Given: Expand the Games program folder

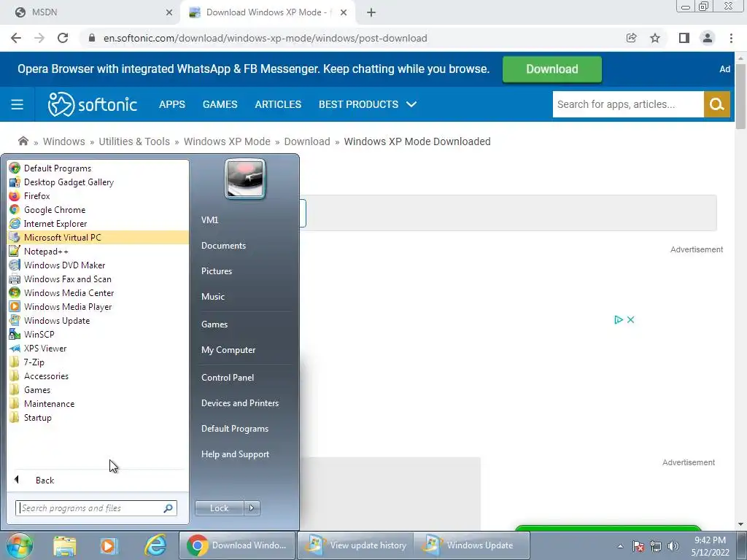Looking at the screenshot, I should point(98,389).
